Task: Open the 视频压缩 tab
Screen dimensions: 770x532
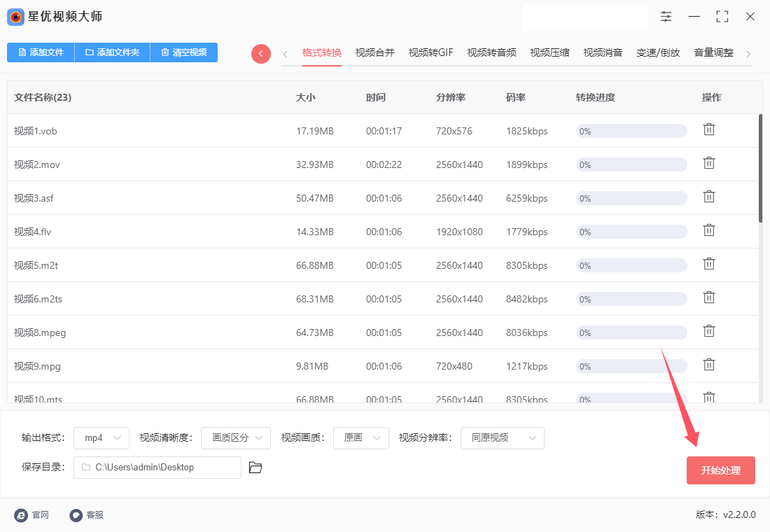Action: pyautogui.click(x=549, y=52)
